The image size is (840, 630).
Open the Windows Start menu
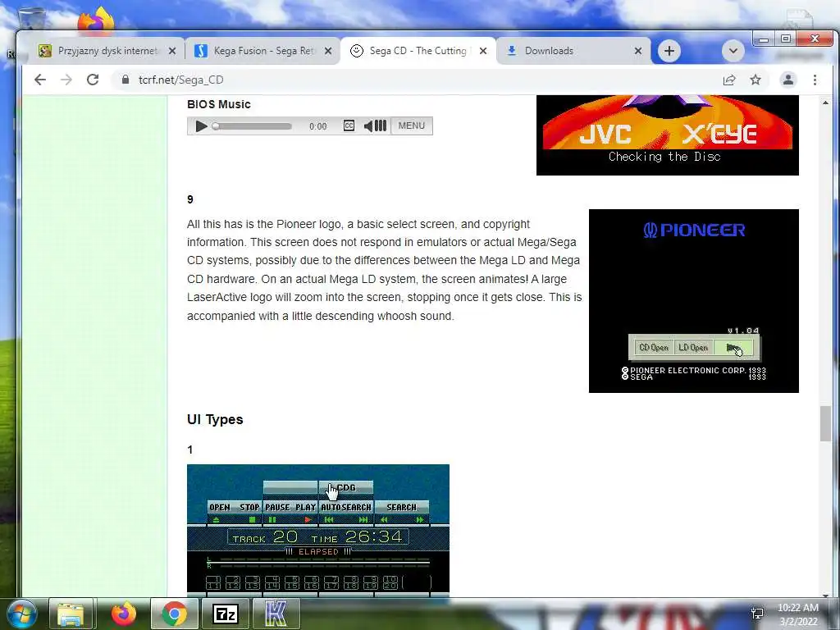[21, 614]
